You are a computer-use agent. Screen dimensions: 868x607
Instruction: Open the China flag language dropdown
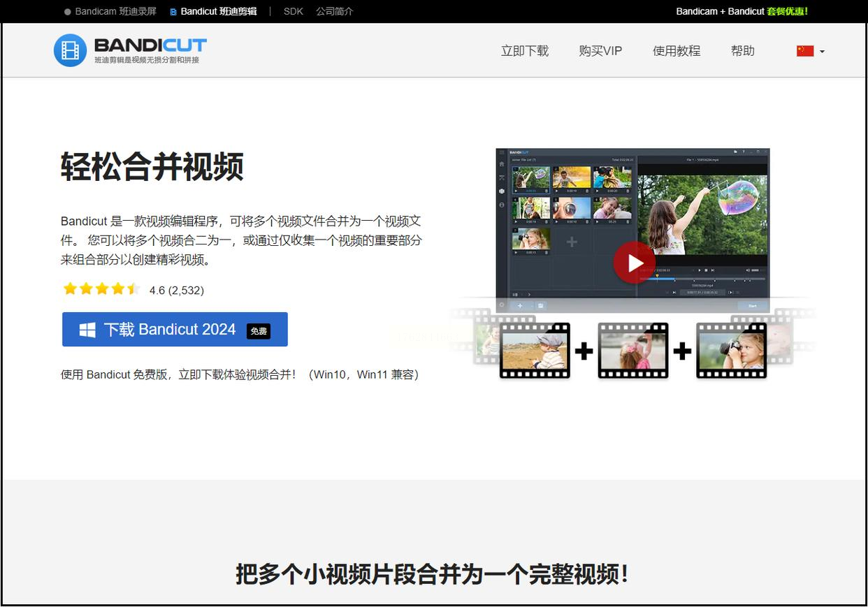tap(811, 51)
